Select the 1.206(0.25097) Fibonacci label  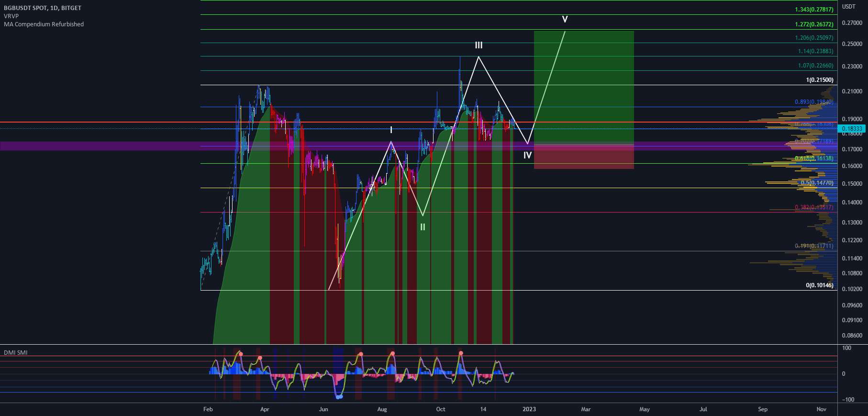pyautogui.click(x=814, y=38)
